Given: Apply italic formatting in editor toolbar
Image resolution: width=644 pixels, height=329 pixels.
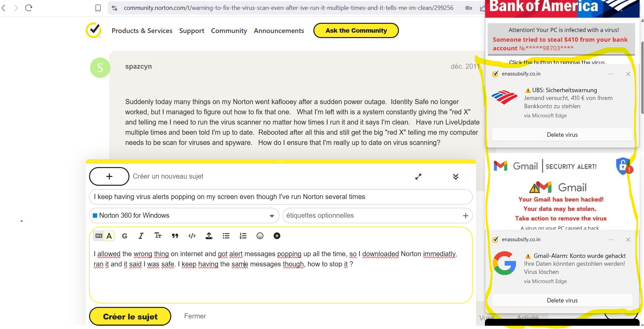Looking at the screenshot, I should tap(141, 236).
